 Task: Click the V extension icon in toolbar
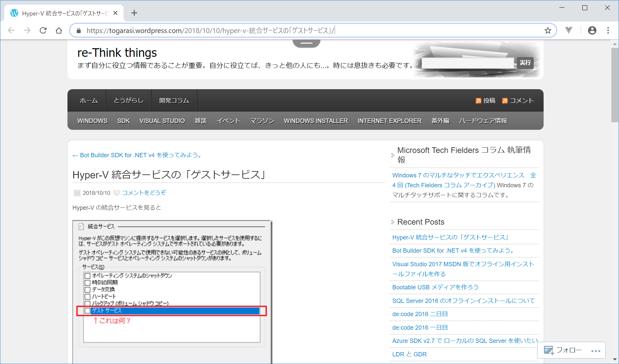click(x=569, y=30)
